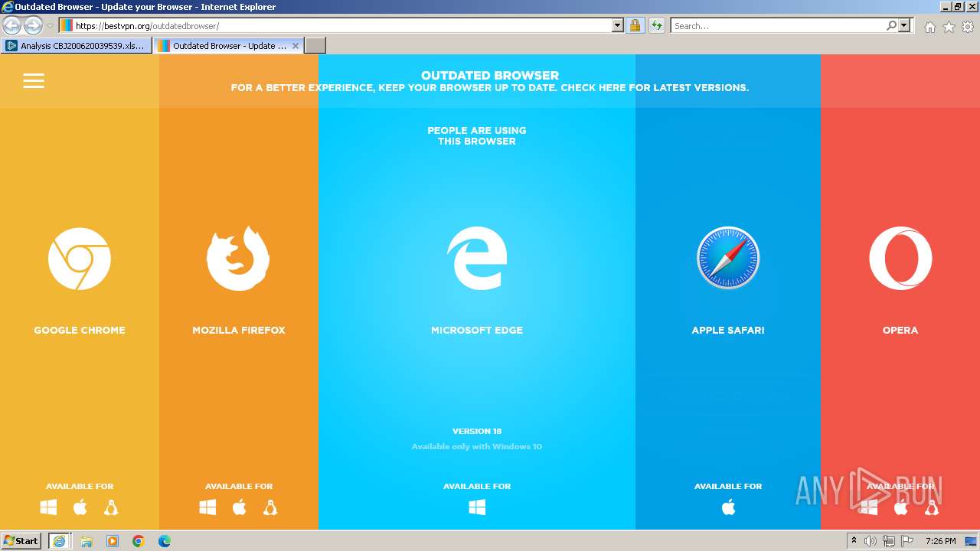Click the APPLE SAFARI label
Image resolution: width=980 pixels, height=551 pixels.
[728, 331]
